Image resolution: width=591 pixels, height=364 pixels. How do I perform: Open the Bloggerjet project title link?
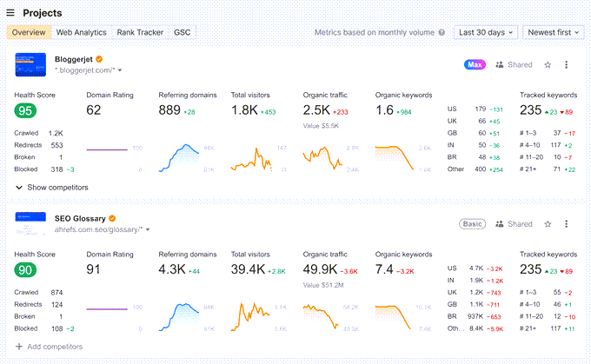pyautogui.click(x=74, y=59)
